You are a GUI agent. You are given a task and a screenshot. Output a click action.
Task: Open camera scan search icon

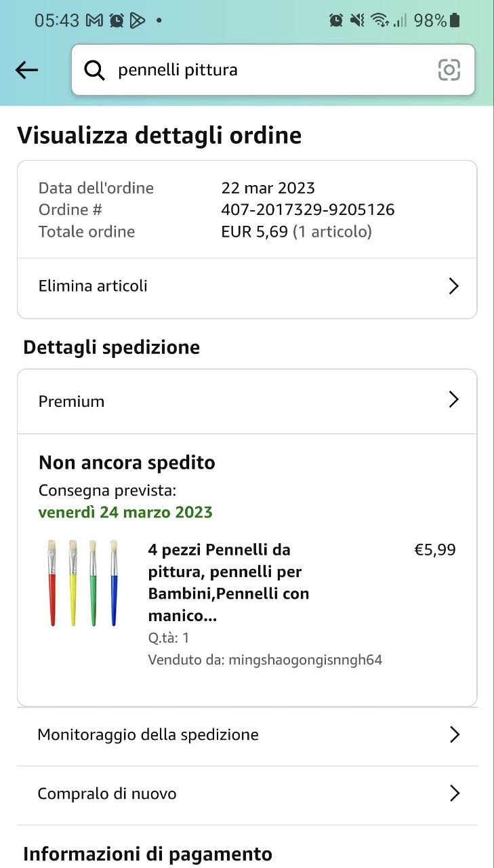pos(449,70)
